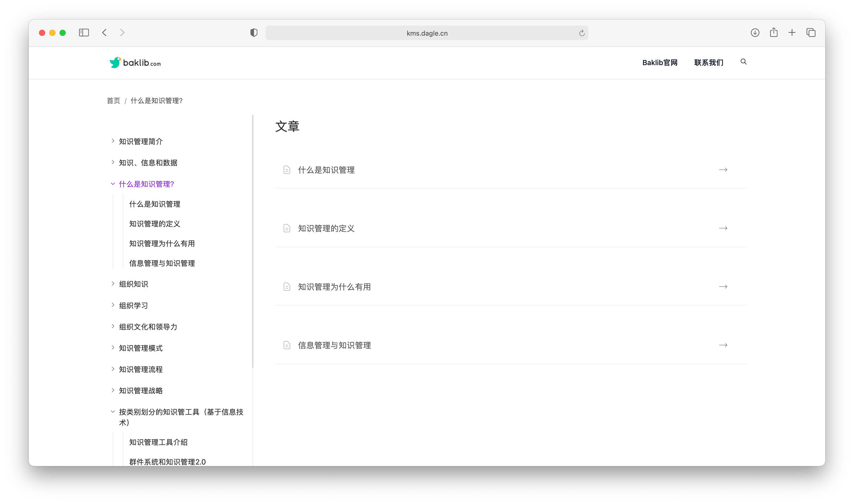Select 什么是知识管理 in the sidebar tree

[x=155, y=204]
